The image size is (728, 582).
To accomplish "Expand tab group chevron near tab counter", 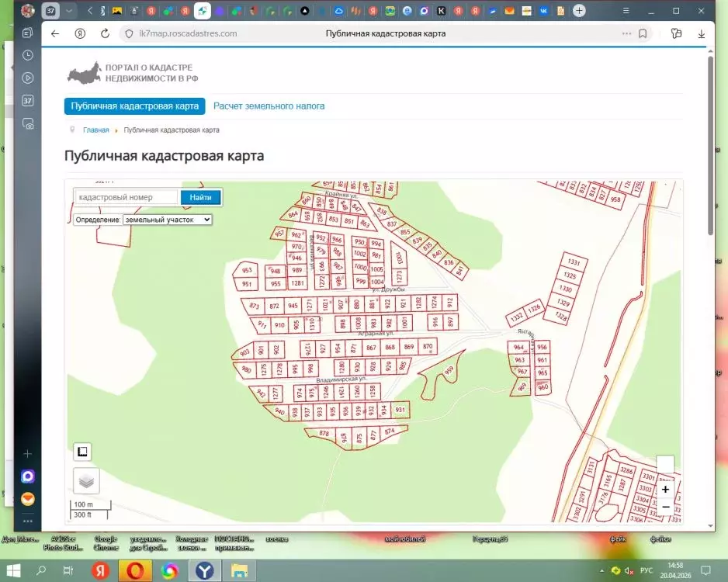I will click(x=69, y=11).
